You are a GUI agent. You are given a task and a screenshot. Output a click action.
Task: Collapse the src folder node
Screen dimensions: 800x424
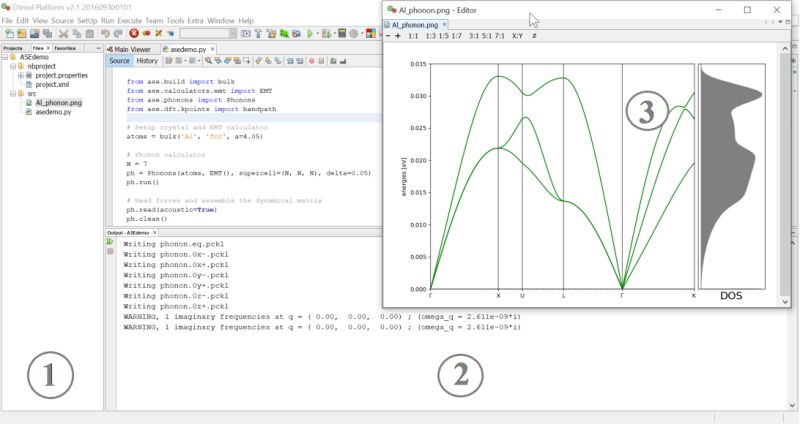[x=13, y=94]
